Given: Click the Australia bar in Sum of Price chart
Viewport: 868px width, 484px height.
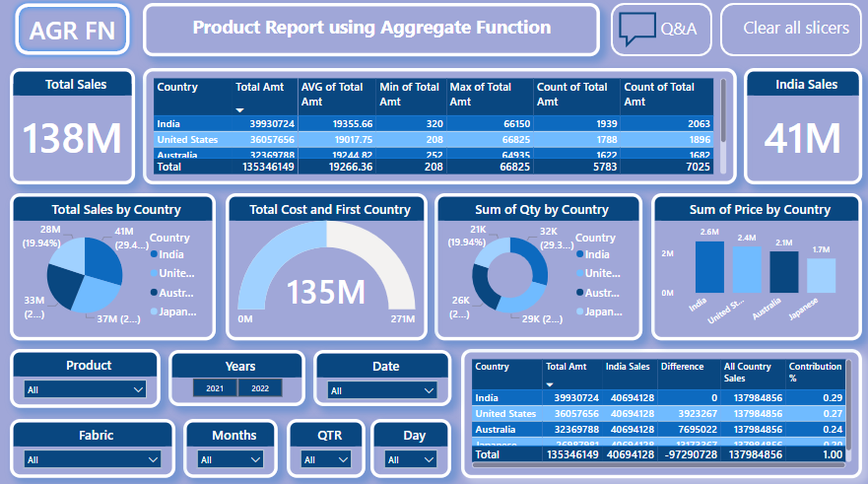Looking at the screenshot, I should coord(784,272).
